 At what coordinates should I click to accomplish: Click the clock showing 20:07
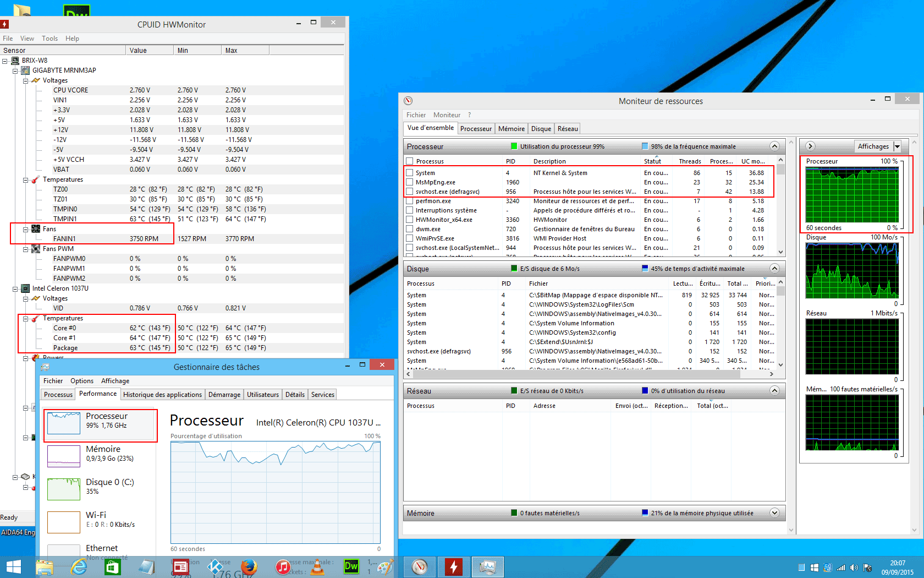point(898,563)
